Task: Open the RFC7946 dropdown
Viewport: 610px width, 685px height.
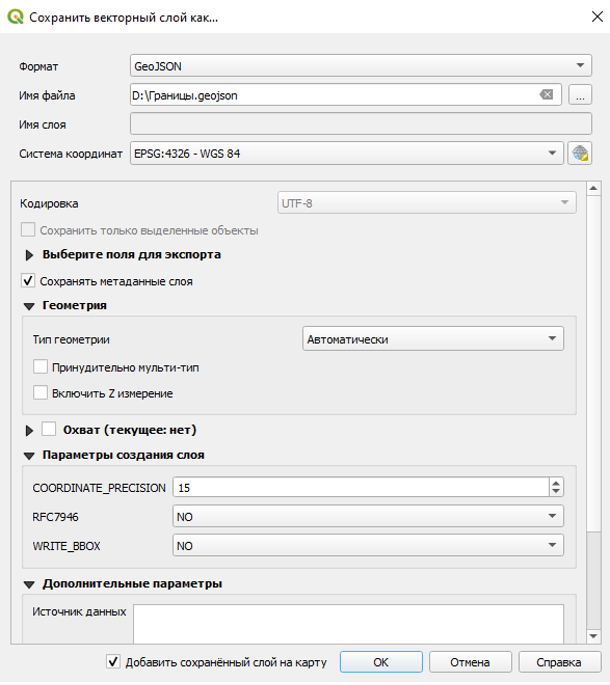Action: point(367,517)
